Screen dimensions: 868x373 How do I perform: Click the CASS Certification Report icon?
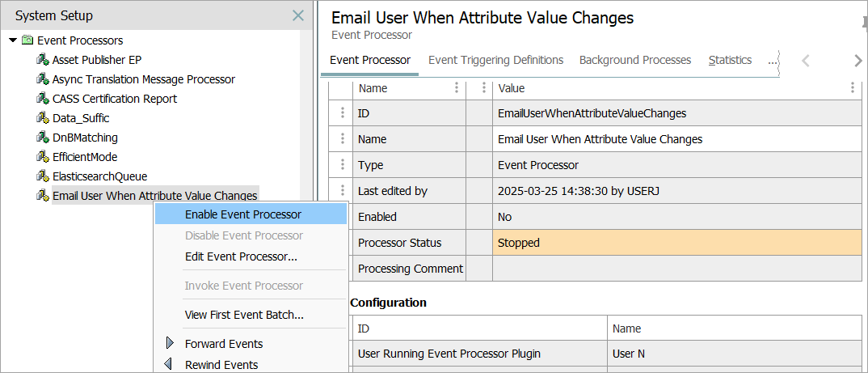[43, 99]
